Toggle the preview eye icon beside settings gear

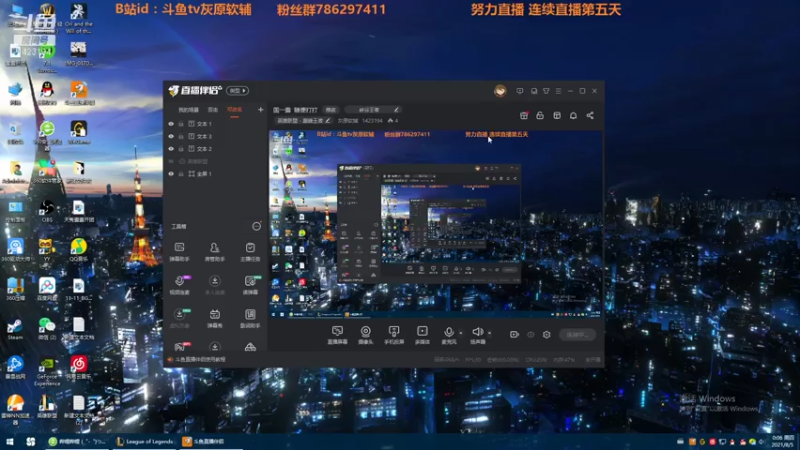tap(531, 335)
